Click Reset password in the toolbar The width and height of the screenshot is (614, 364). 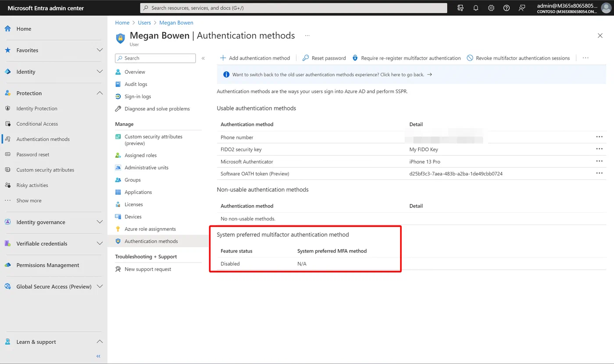pyautogui.click(x=324, y=58)
